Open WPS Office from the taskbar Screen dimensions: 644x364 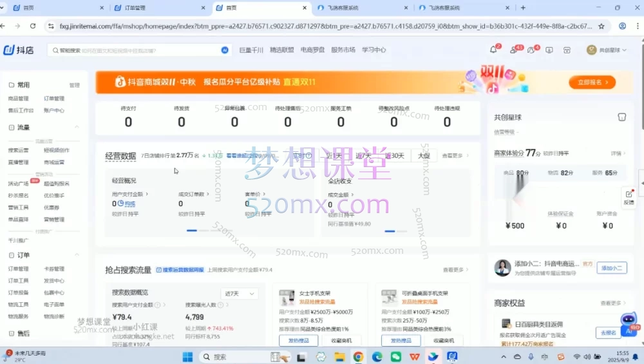click(414, 357)
